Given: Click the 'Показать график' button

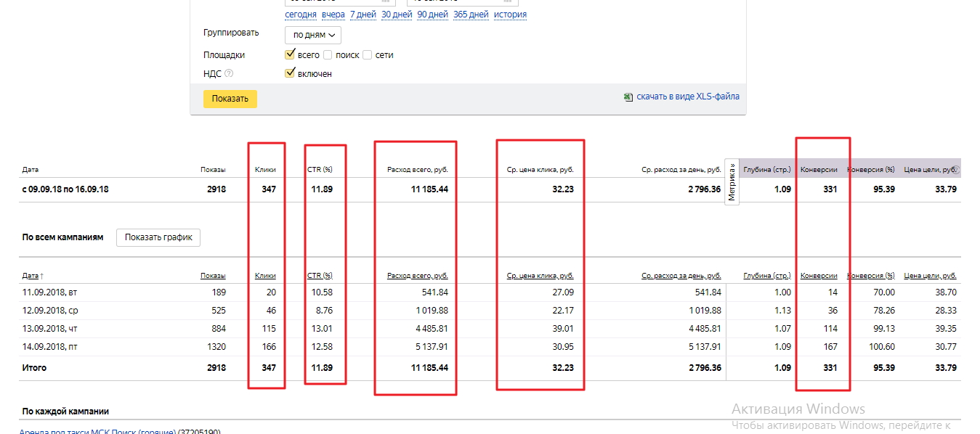Looking at the screenshot, I should point(158,237).
